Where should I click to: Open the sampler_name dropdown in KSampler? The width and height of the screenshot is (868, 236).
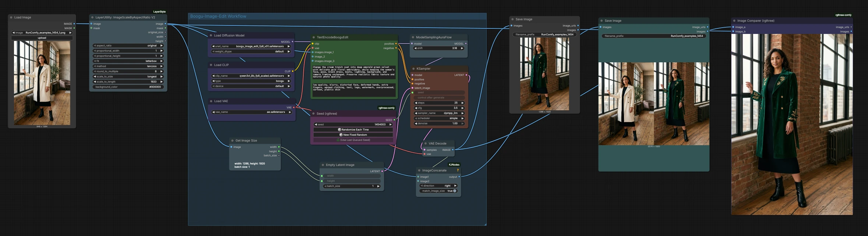[x=439, y=113]
